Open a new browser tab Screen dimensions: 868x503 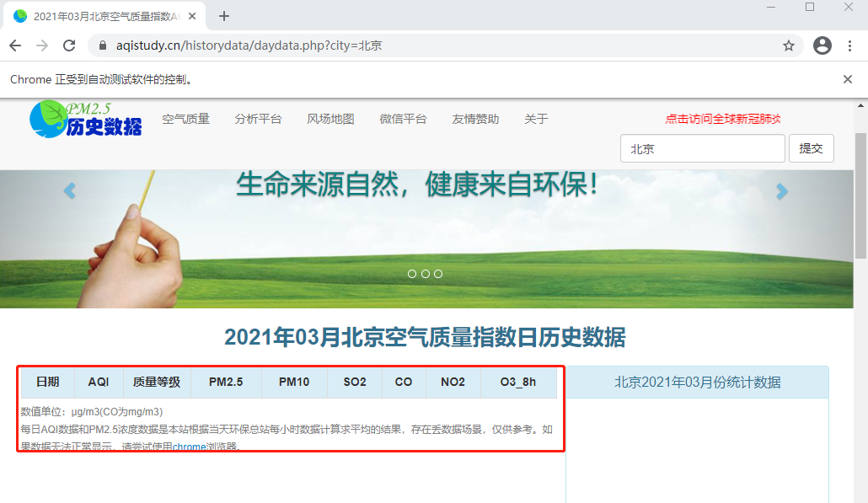[223, 16]
